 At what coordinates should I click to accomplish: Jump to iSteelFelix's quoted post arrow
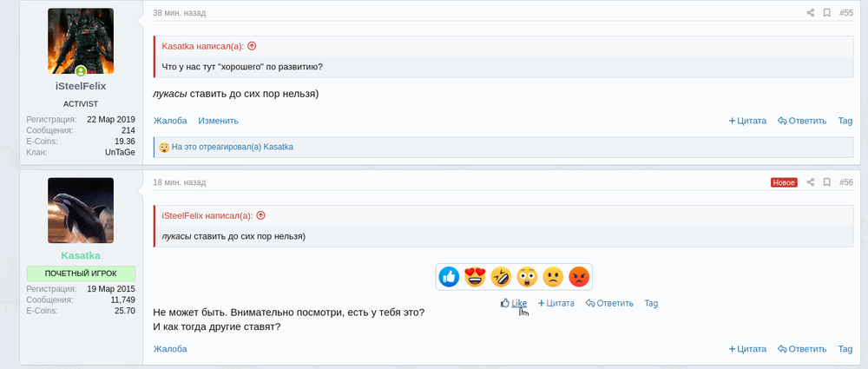[260, 215]
